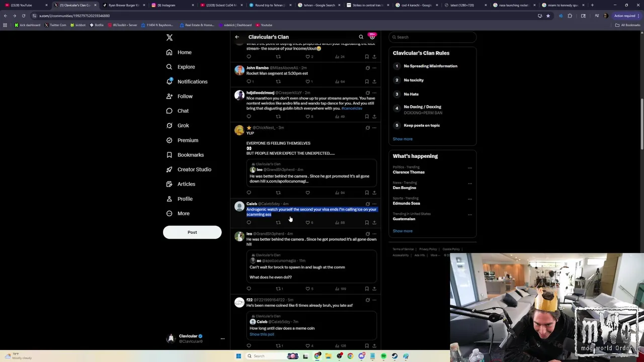The height and width of the screenshot is (362, 644).
Task: Open the Windows Start menu
Action: point(238,356)
